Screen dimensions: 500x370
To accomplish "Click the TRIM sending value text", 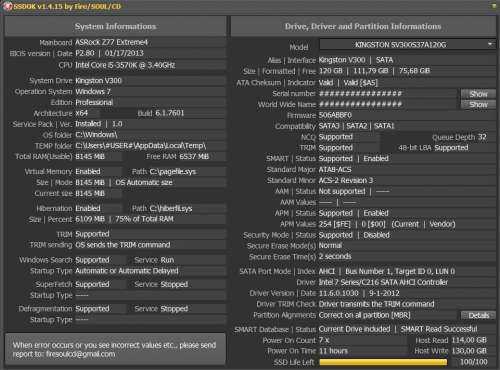I will 123,245.
